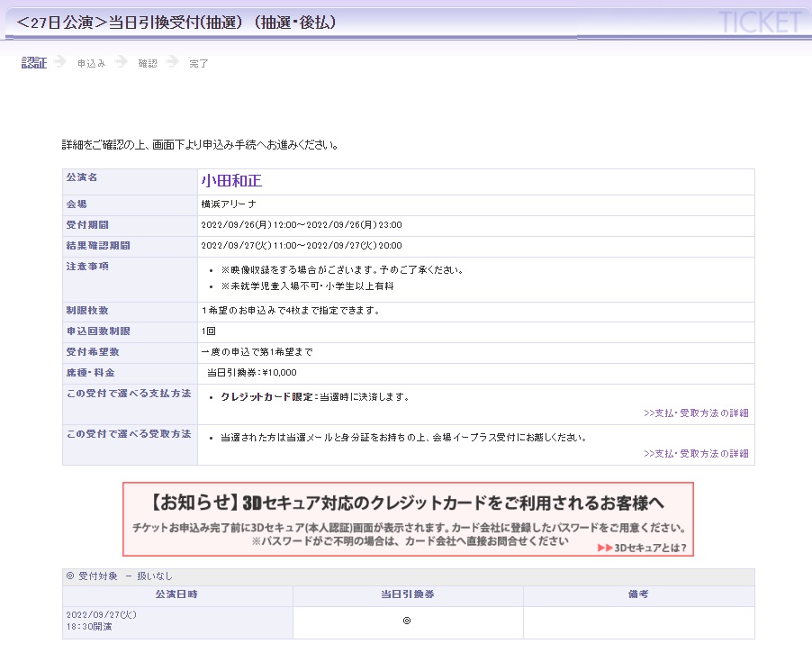Click the 受付希望数 row label

point(93,352)
